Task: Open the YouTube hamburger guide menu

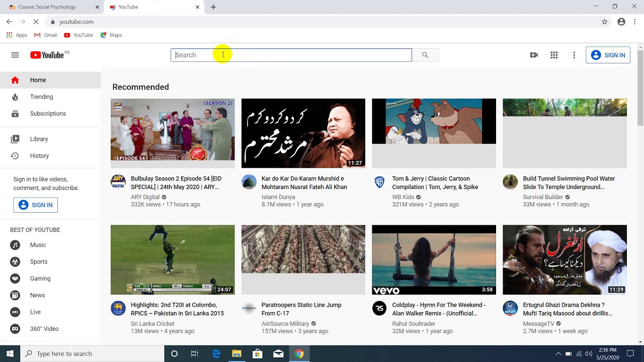Action: click(x=15, y=55)
